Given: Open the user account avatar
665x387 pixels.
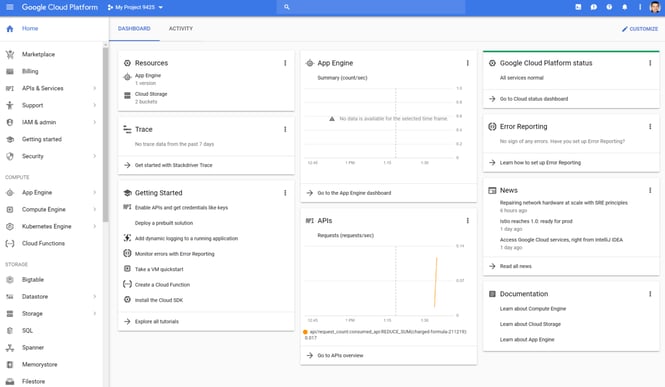Looking at the screenshot, I should coord(655,7).
